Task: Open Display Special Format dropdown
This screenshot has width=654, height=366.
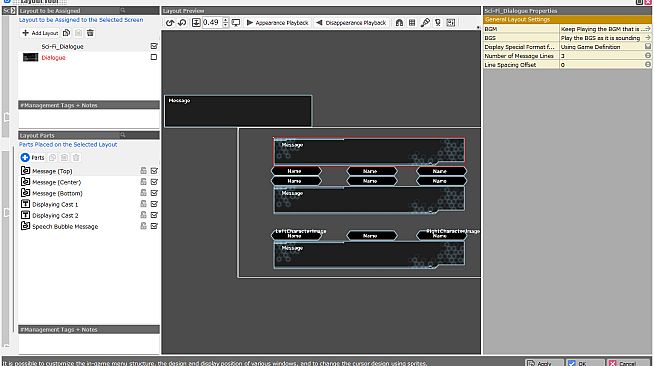Action: [x=648, y=47]
